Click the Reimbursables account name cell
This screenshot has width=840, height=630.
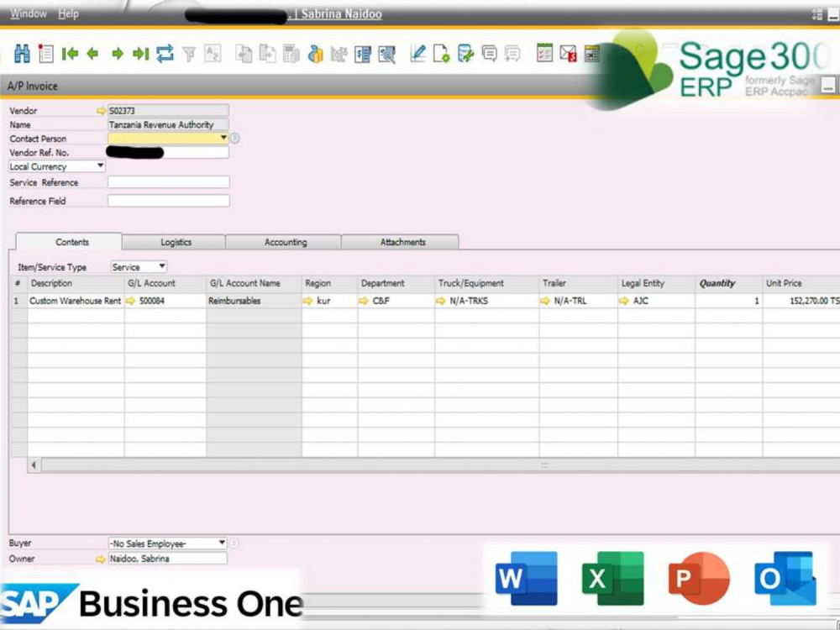coord(254,301)
